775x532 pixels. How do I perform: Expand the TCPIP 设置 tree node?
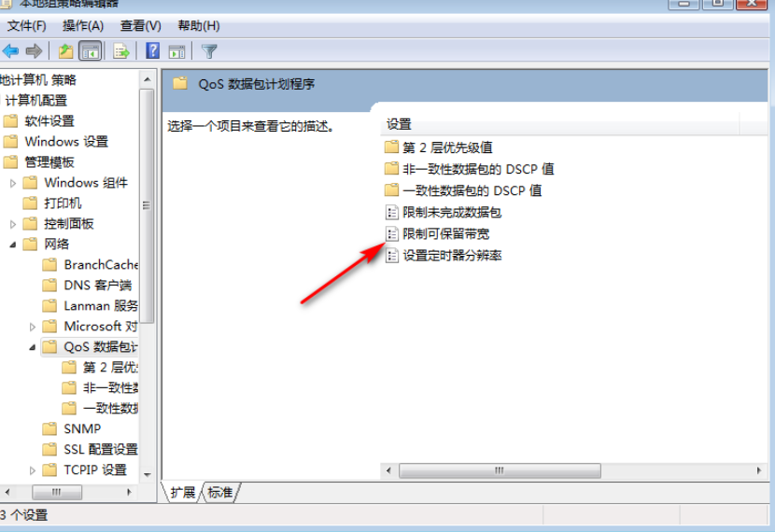32,470
